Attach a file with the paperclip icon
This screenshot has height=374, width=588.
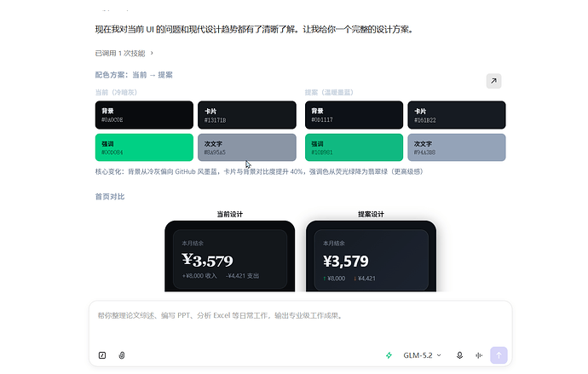pyautogui.click(x=122, y=355)
